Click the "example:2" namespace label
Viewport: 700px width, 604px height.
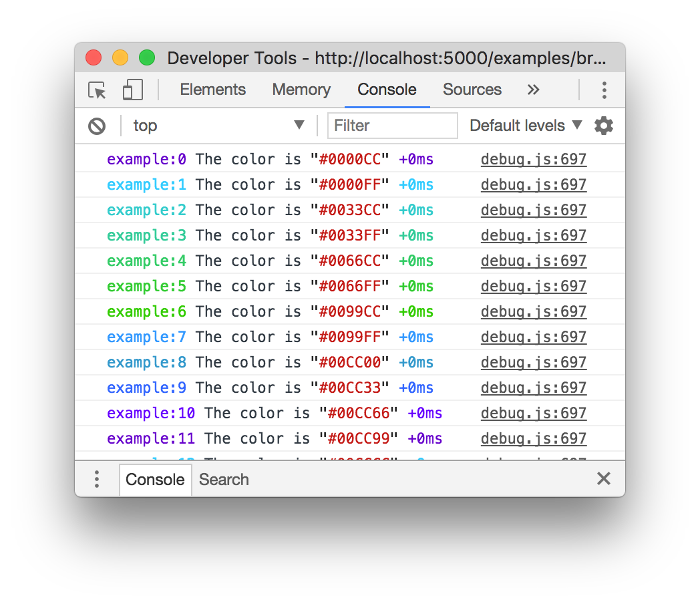(x=146, y=210)
